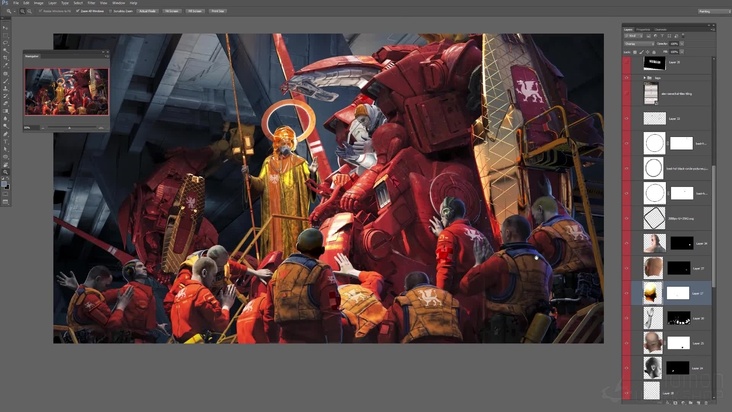Toggle visibility of the arm-thumbnail layer

(x=626, y=318)
